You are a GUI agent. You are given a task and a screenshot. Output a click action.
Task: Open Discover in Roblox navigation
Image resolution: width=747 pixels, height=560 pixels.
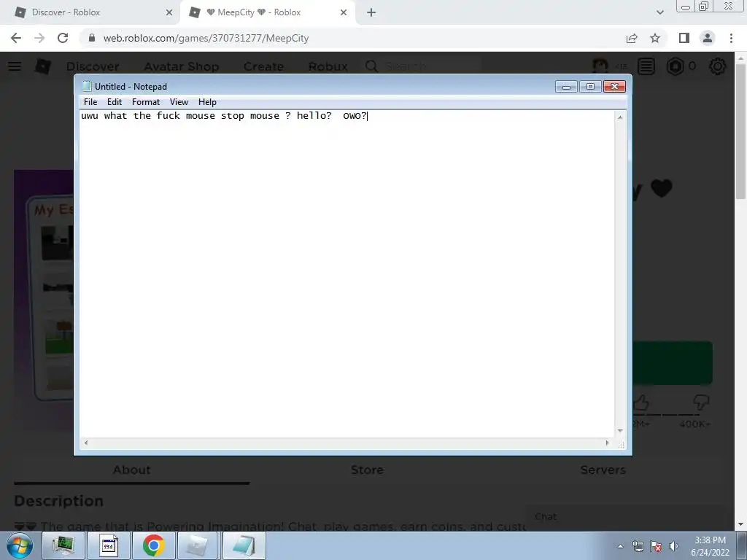(93, 66)
